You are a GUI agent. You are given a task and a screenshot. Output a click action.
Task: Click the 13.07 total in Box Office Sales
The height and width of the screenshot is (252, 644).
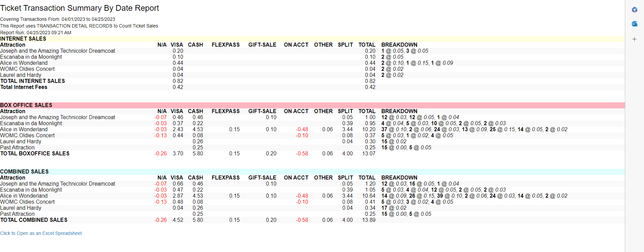point(369,154)
